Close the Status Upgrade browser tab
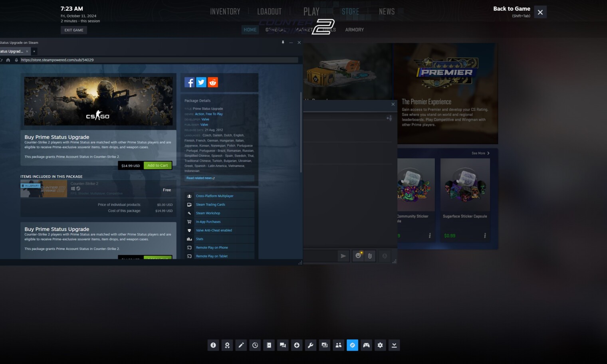Image resolution: width=607 pixels, height=364 pixels. click(x=27, y=51)
